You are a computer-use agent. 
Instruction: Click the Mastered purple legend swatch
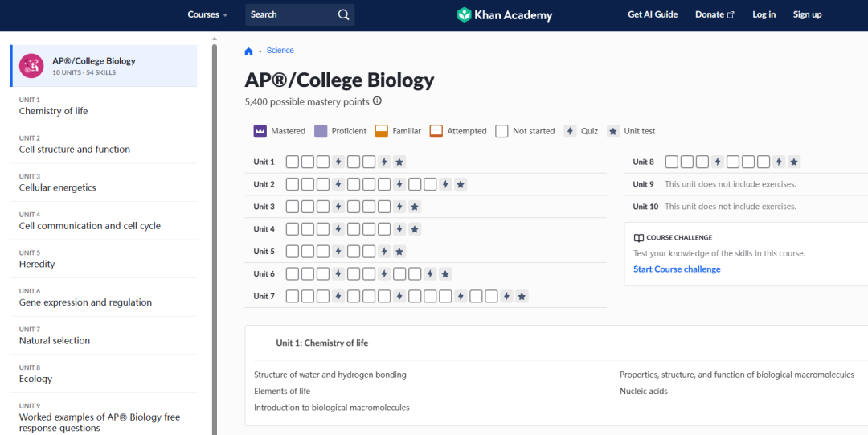tap(260, 131)
